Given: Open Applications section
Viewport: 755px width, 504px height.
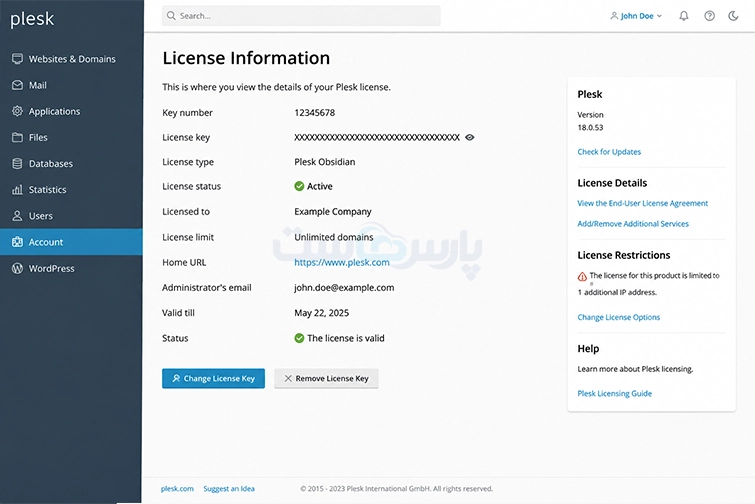Looking at the screenshot, I should coord(71,111).
